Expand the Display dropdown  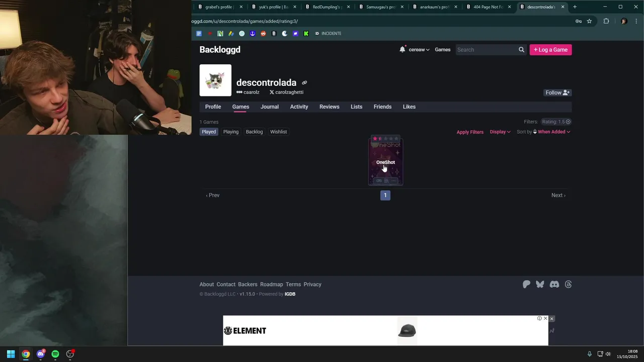click(x=500, y=132)
